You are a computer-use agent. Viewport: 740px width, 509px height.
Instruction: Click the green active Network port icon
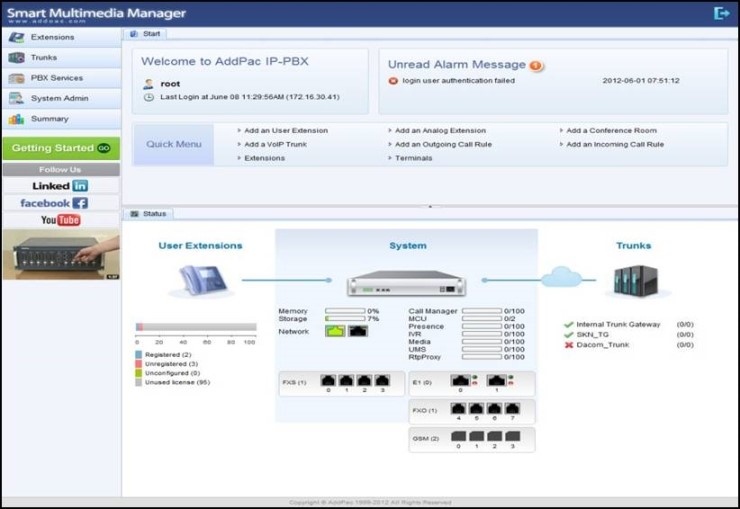(x=335, y=331)
